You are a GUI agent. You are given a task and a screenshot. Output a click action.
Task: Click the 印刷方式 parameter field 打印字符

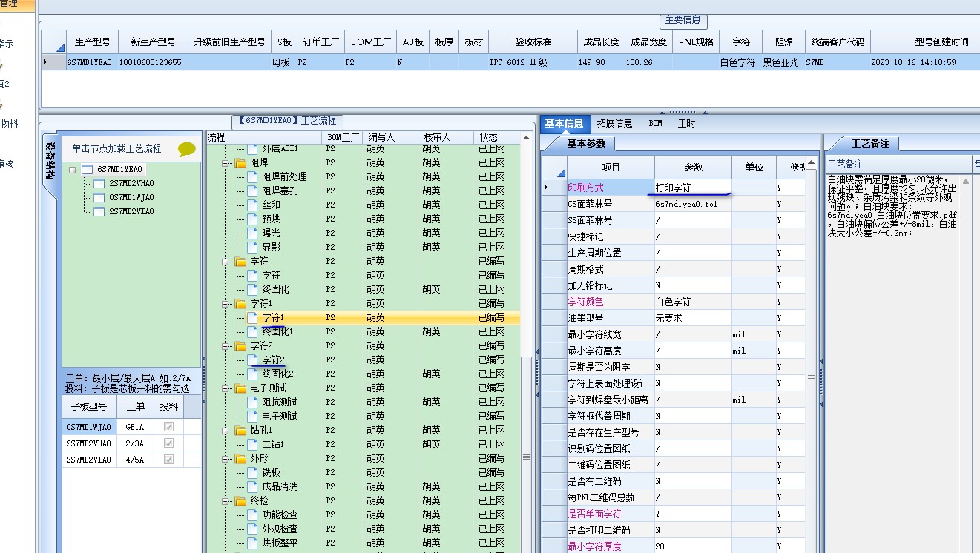point(693,188)
